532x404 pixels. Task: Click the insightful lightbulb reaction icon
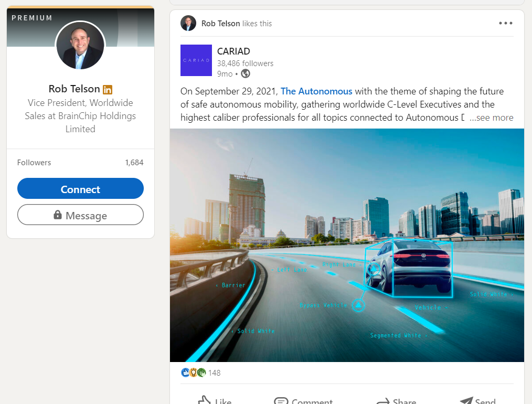pyautogui.click(x=194, y=373)
